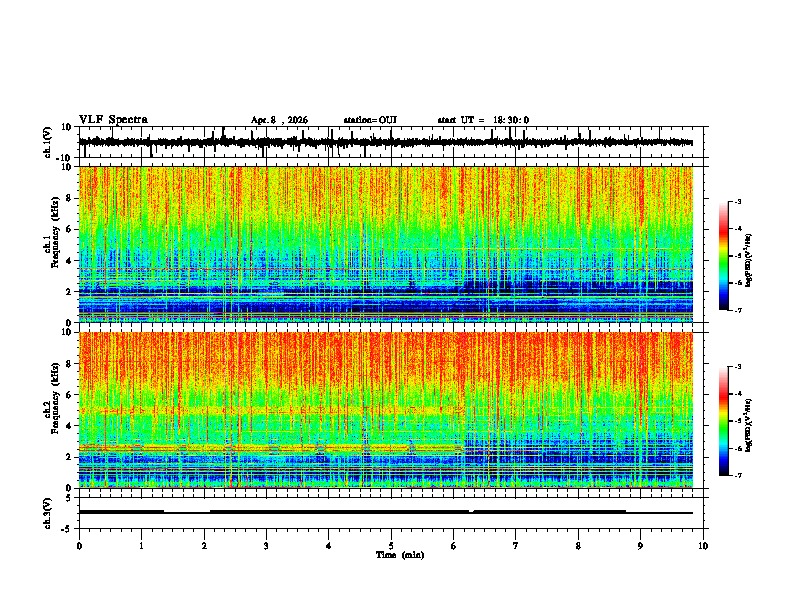
Task: Click the ch.1 "Frequency (kHz)" axis label
Action: tap(55, 233)
